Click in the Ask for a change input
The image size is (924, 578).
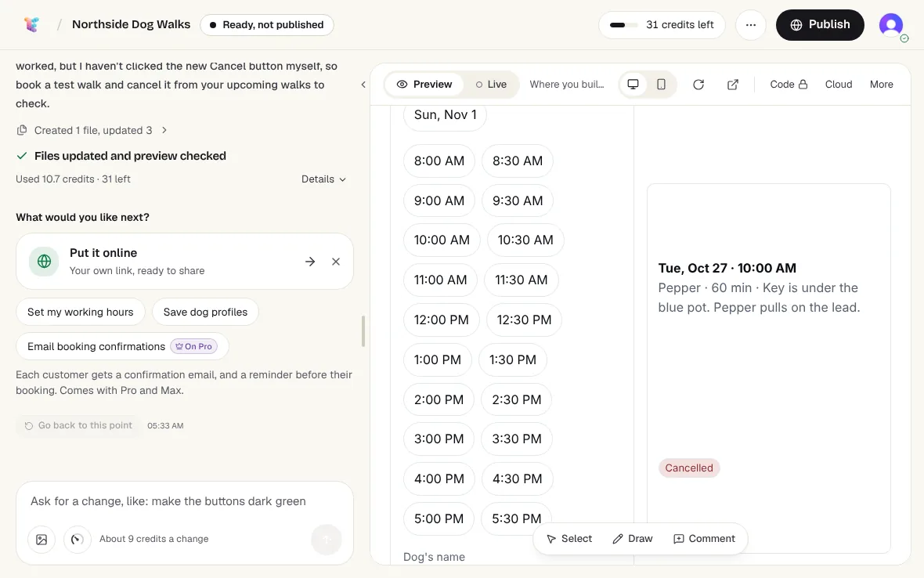[x=185, y=501]
